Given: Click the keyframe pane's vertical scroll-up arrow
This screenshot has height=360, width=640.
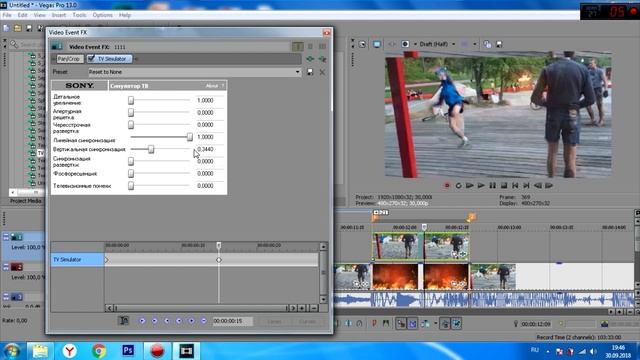Looking at the screenshot, I should [323, 247].
